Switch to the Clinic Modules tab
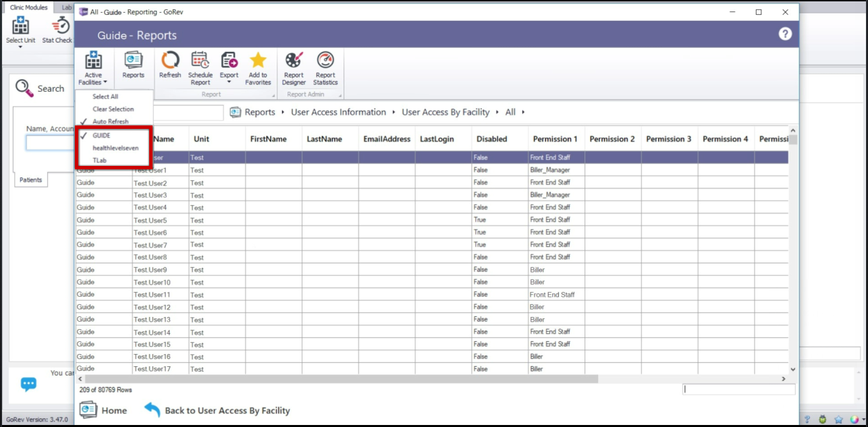Screen dimensions: 868x427 tap(28, 7)
